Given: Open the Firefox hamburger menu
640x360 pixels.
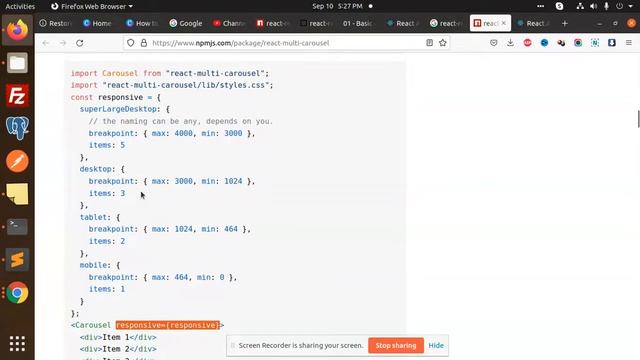Looking at the screenshot, I should tap(629, 42).
